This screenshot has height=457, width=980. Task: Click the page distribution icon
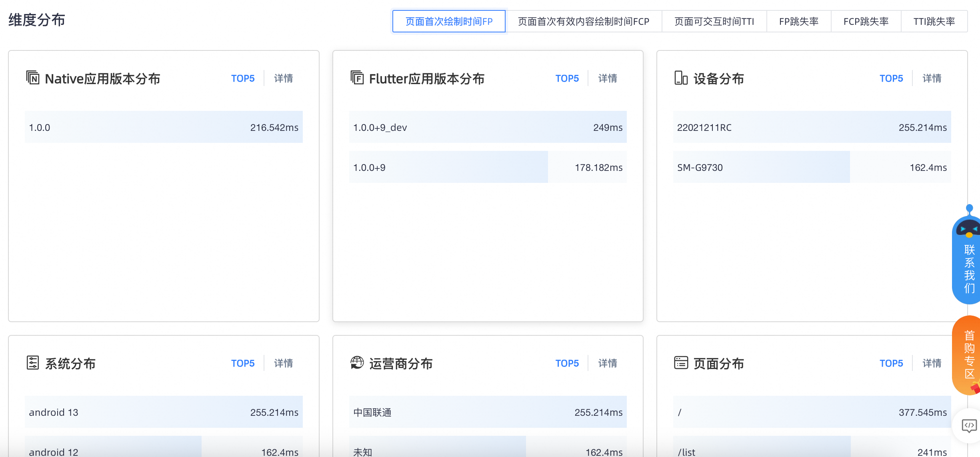point(681,363)
